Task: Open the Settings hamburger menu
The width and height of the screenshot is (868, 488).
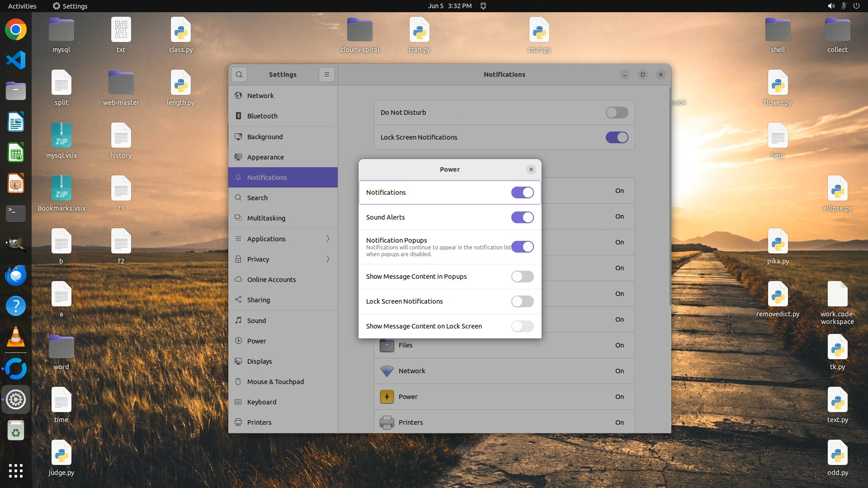Action: tap(327, 75)
